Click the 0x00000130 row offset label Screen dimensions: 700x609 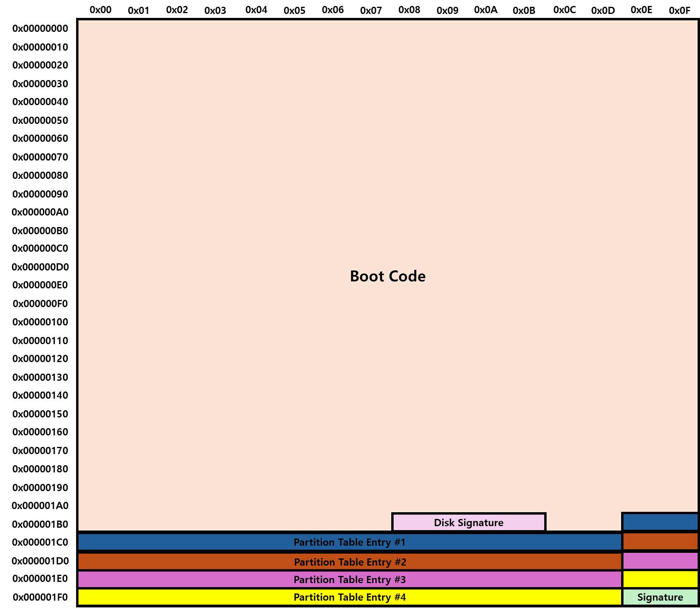tap(40, 378)
